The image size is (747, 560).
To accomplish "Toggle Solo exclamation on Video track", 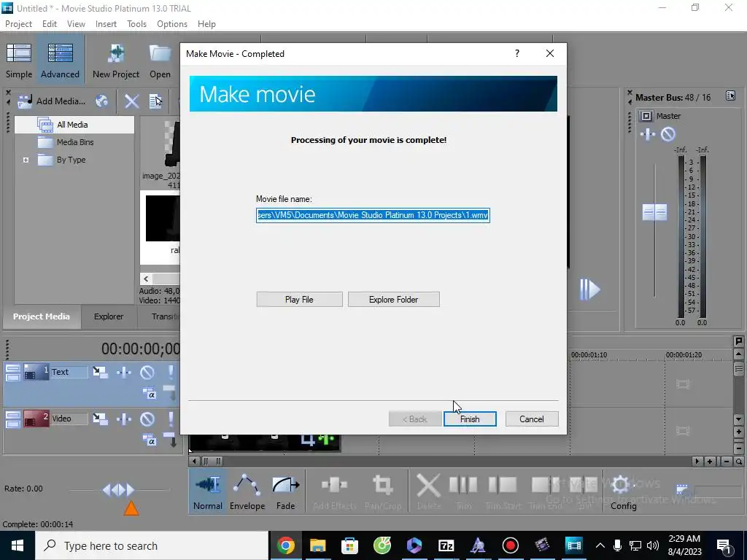I will 171,419.
